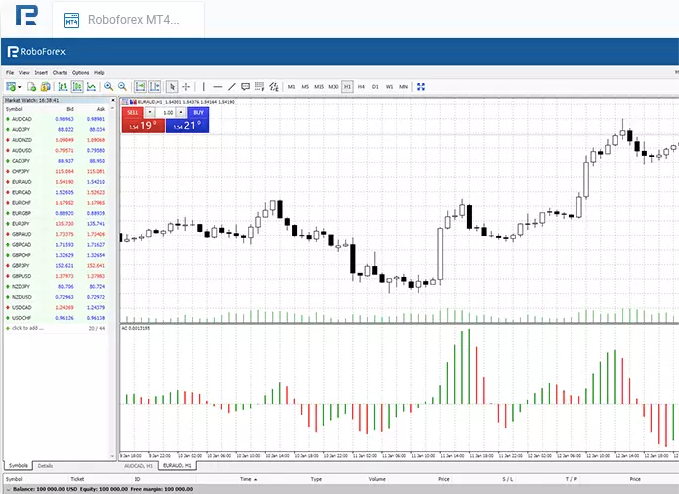Click the fullscreen icon in the toolbar
Screen dimensions: 679x494
tap(421, 87)
